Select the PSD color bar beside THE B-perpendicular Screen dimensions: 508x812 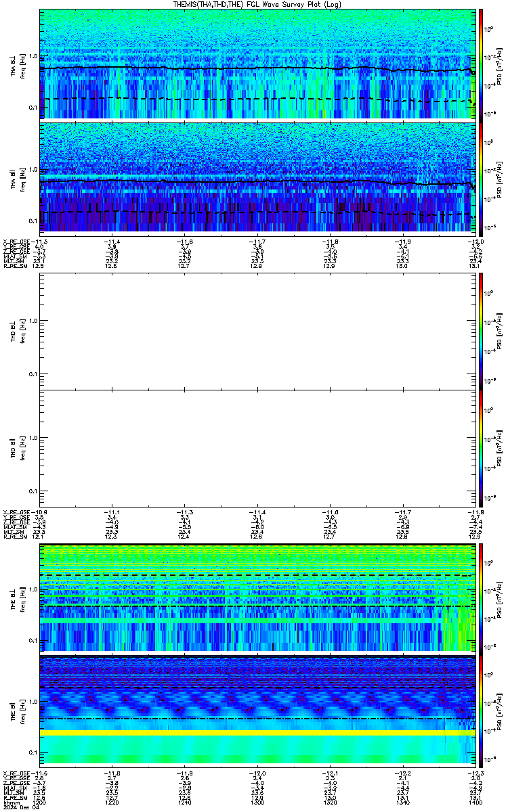tap(481, 598)
